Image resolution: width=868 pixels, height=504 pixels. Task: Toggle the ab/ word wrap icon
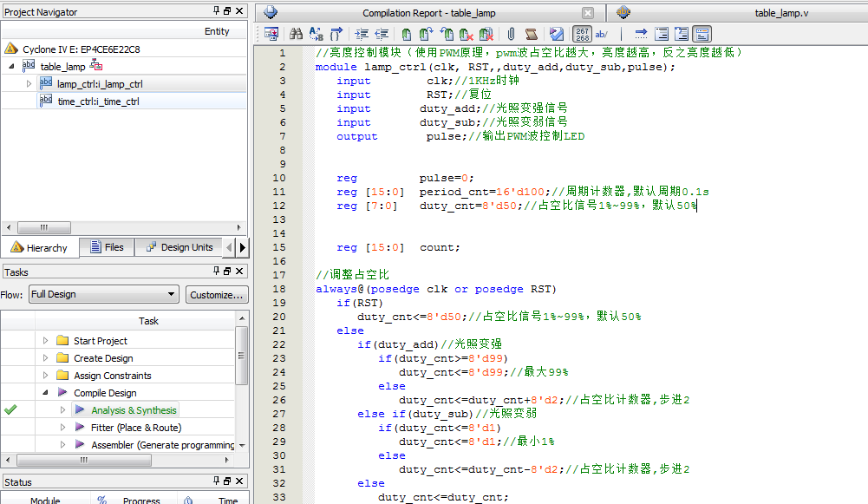pos(601,35)
